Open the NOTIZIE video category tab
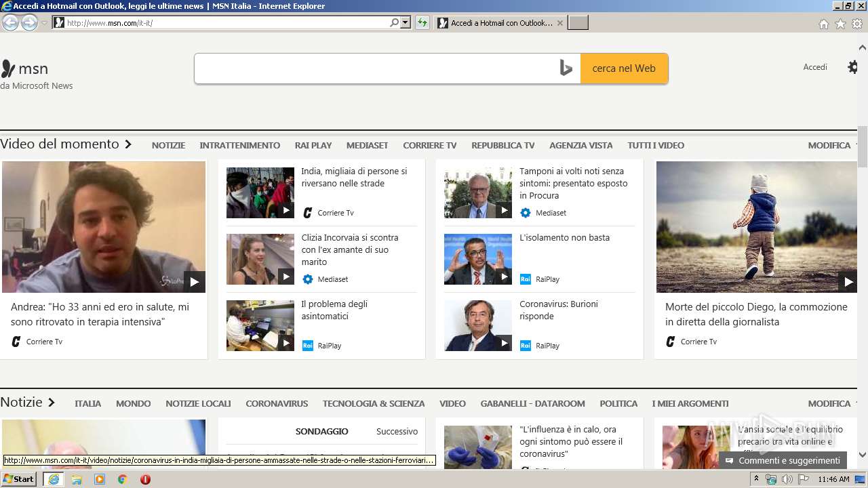 (x=168, y=145)
